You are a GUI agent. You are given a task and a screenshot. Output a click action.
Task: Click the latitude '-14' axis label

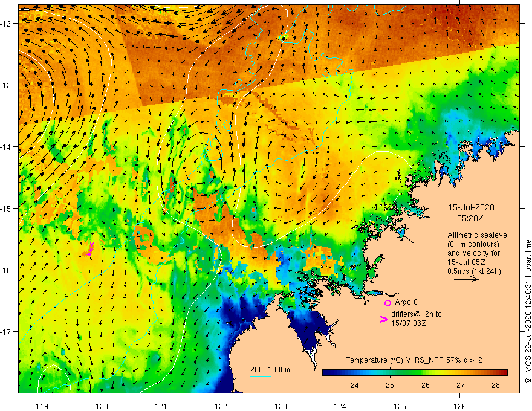pyautogui.click(x=6, y=147)
